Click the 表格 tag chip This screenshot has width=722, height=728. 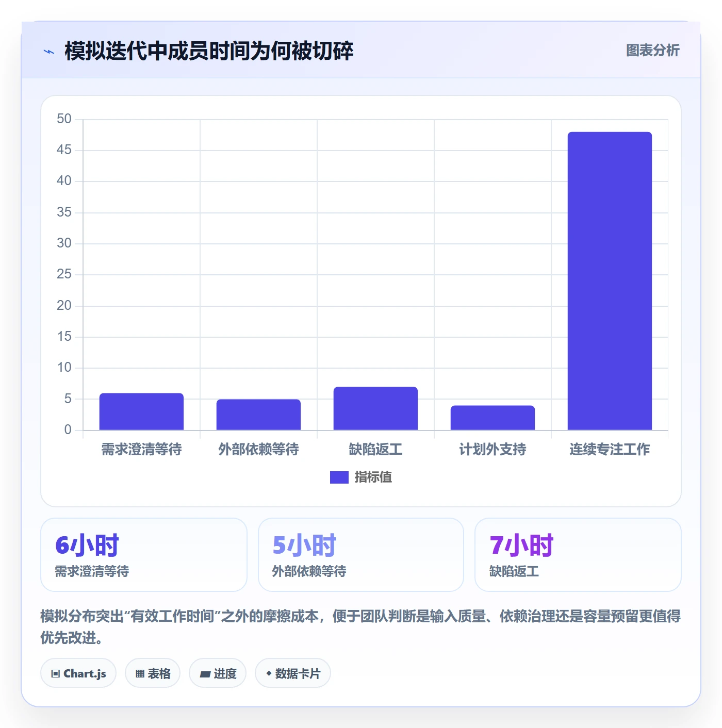[153, 673]
